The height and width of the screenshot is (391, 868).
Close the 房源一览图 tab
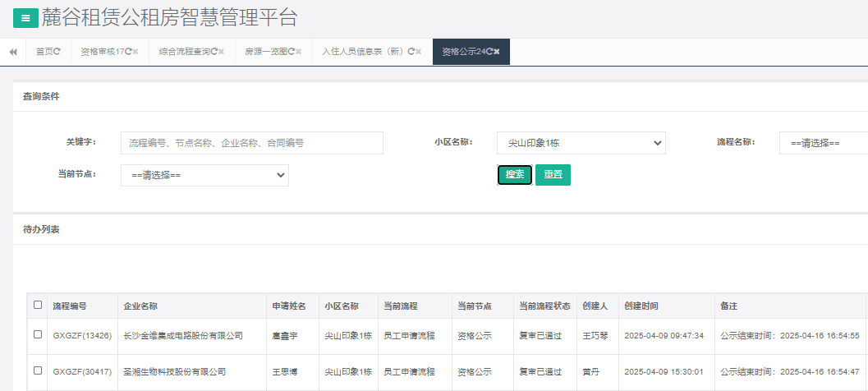click(x=299, y=52)
